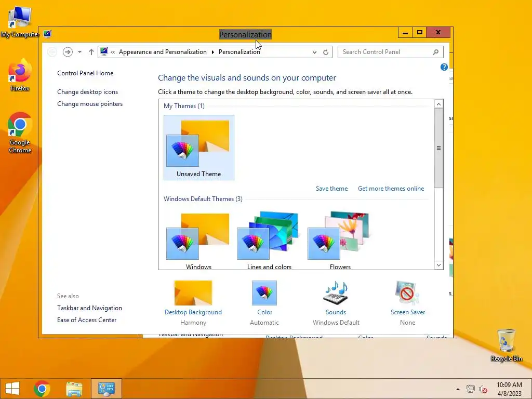Click the refresh address bar button
This screenshot has height=399, width=532.
click(326, 52)
